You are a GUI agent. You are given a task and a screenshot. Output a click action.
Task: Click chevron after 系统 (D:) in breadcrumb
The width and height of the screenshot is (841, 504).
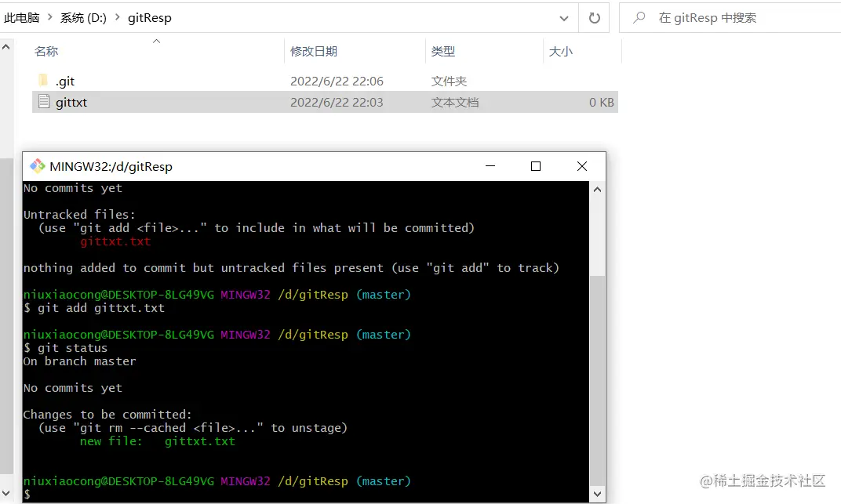[117, 18]
